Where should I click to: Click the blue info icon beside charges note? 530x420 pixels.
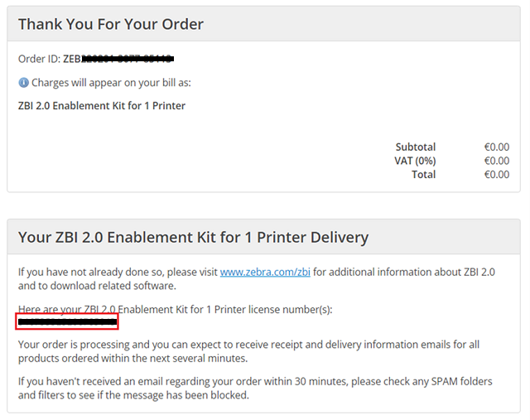(x=23, y=83)
